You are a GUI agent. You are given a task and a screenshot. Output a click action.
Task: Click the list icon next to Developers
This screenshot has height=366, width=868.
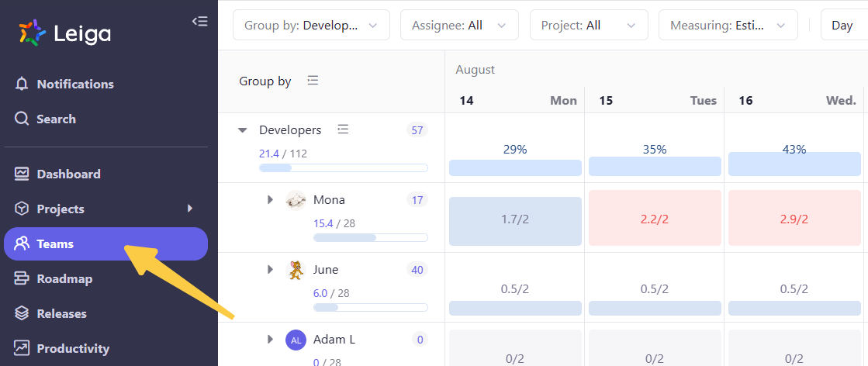[x=343, y=129]
